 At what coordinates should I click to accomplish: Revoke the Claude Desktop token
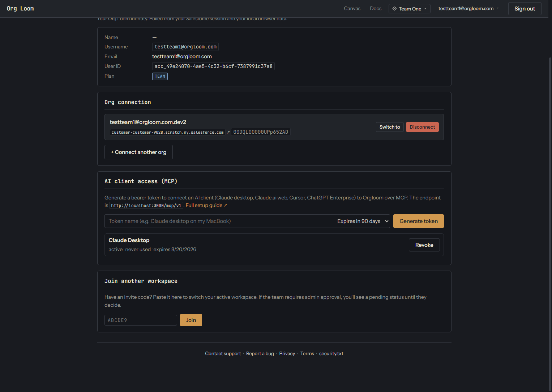(424, 245)
